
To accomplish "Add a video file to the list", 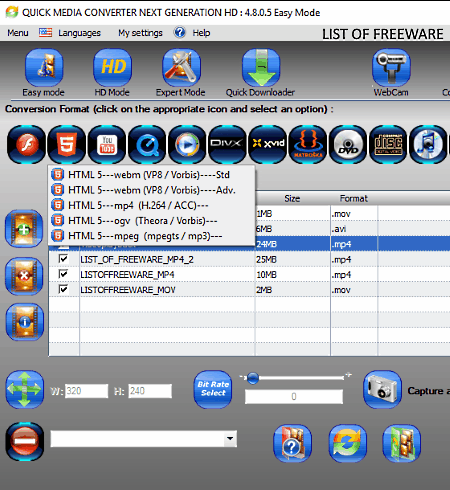I will coord(24,229).
